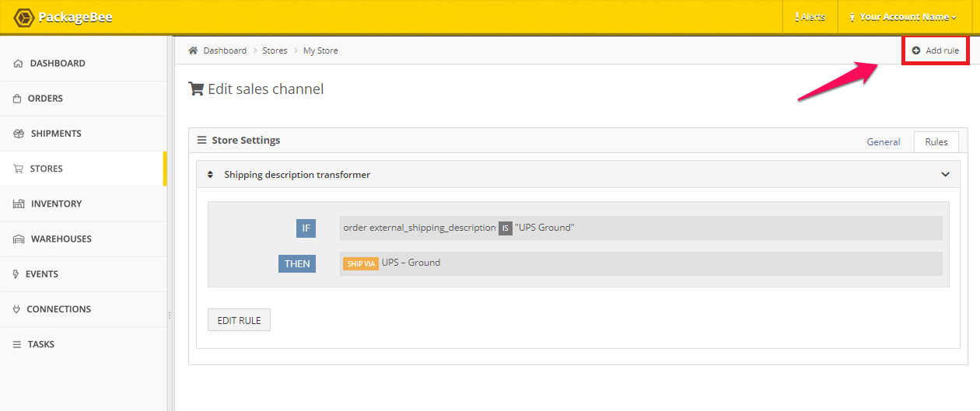The height and width of the screenshot is (411, 980).
Task: Switch to the General tab
Action: tap(884, 141)
